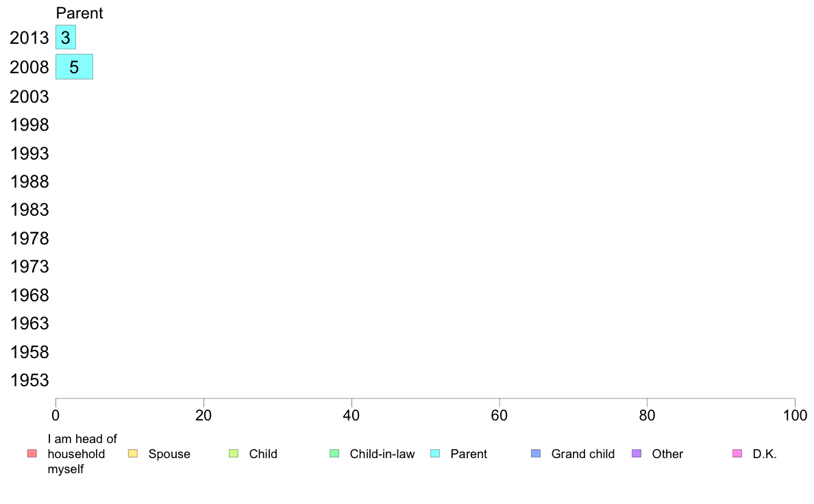Click the Grand child legend label

[x=583, y=453]
